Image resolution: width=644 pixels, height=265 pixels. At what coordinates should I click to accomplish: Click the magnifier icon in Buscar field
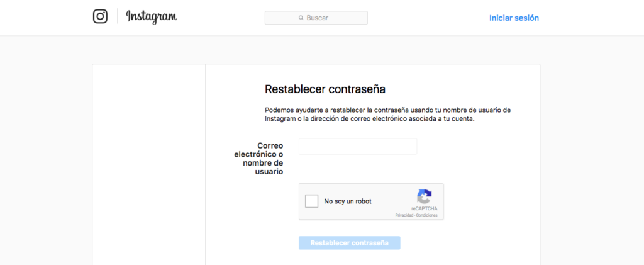pos(301,18)
